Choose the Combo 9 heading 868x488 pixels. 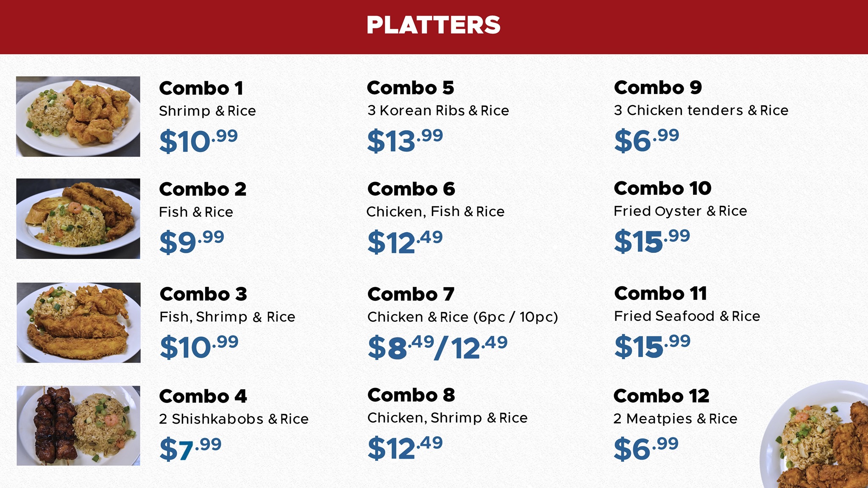coord(658,88)
